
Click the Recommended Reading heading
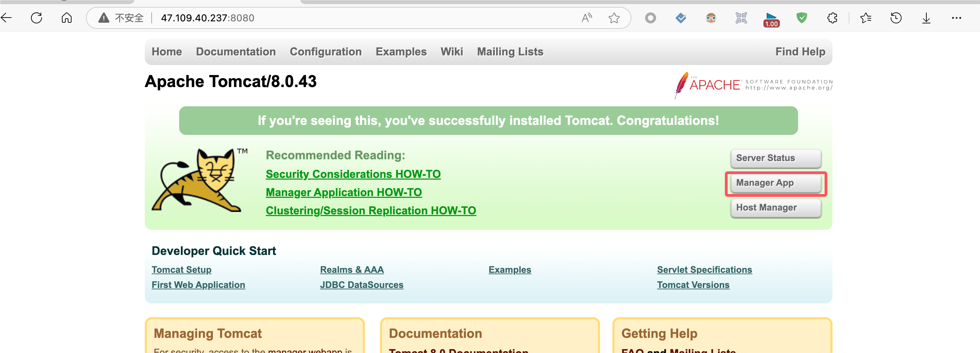(x=335, y=156)
